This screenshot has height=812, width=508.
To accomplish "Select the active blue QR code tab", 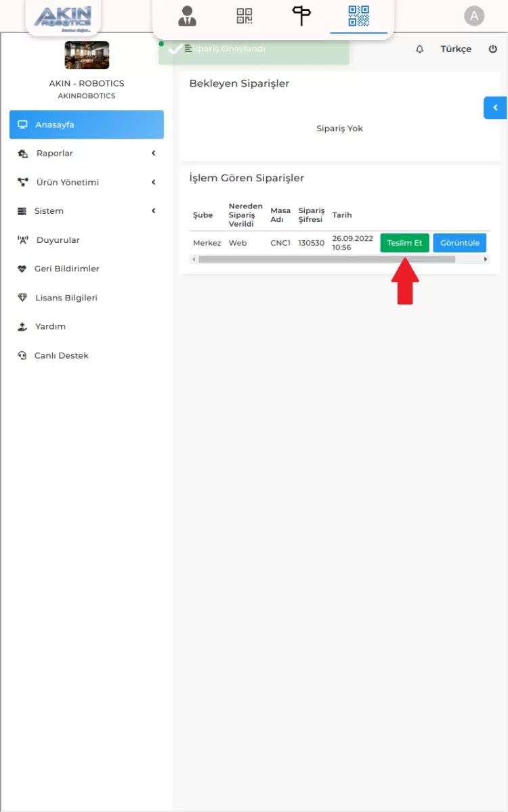I will point(358,16).
